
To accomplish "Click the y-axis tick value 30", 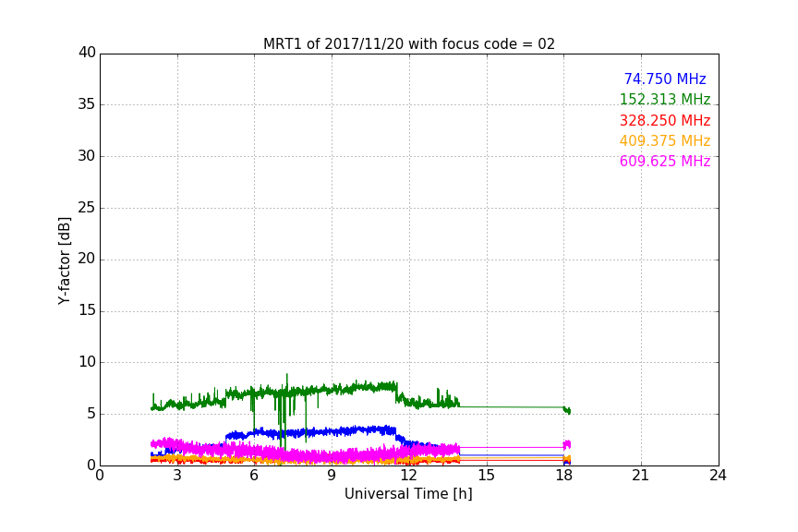I will [x=87, y=156].
